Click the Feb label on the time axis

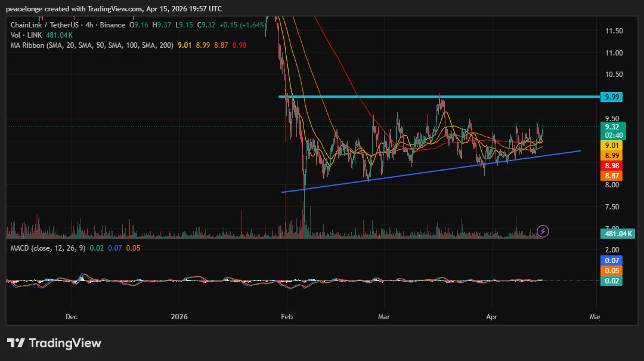[x=286, y=317]
